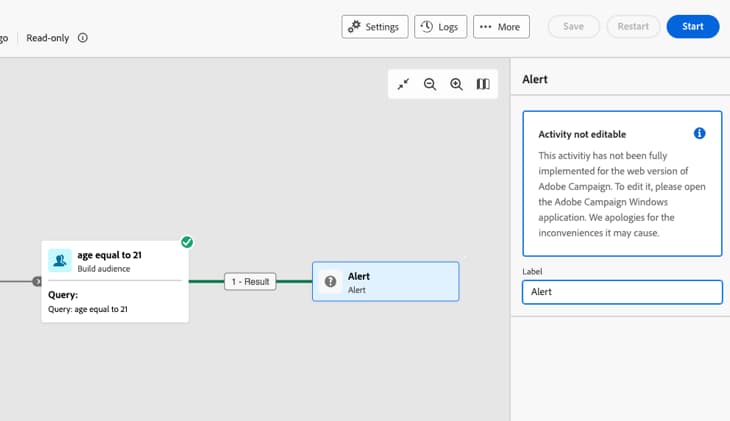Expand the More options menu
Screen dimensions: 730x421
[x=501, y=27]
